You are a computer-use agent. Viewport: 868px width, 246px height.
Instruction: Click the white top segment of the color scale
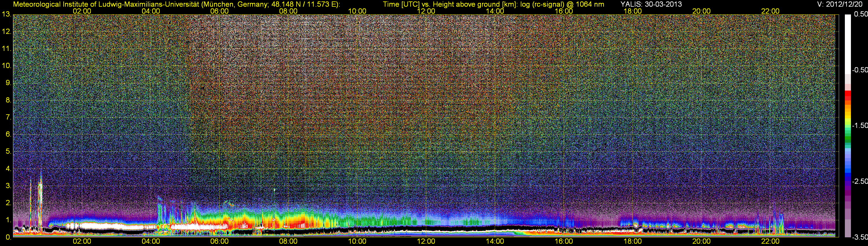[848, 44]
